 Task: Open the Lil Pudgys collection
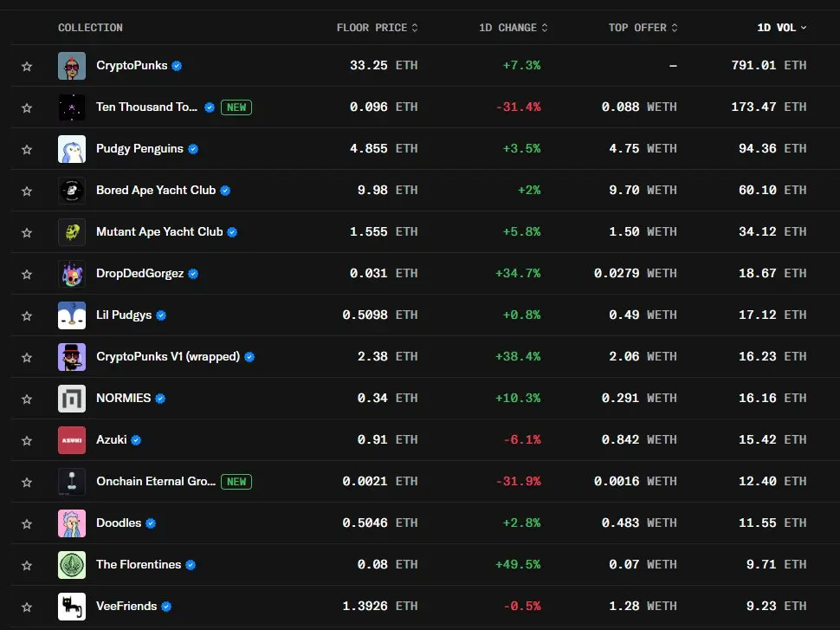point(124,315)
